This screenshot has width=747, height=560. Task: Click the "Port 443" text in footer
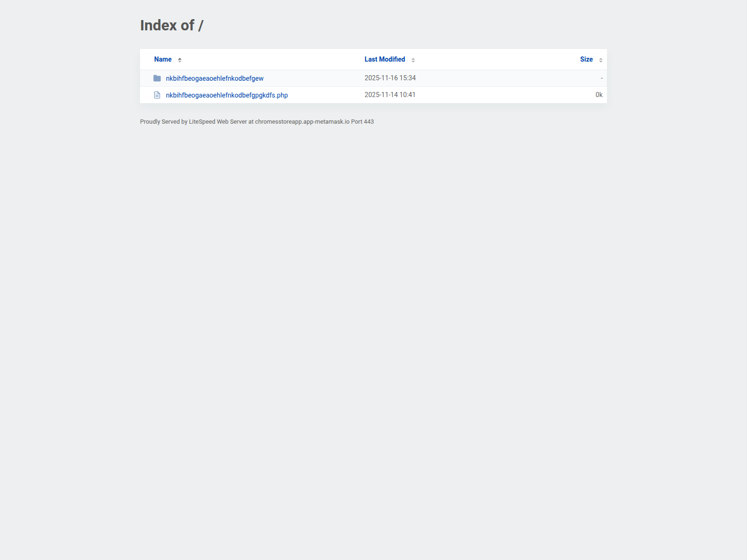point(362,122)
